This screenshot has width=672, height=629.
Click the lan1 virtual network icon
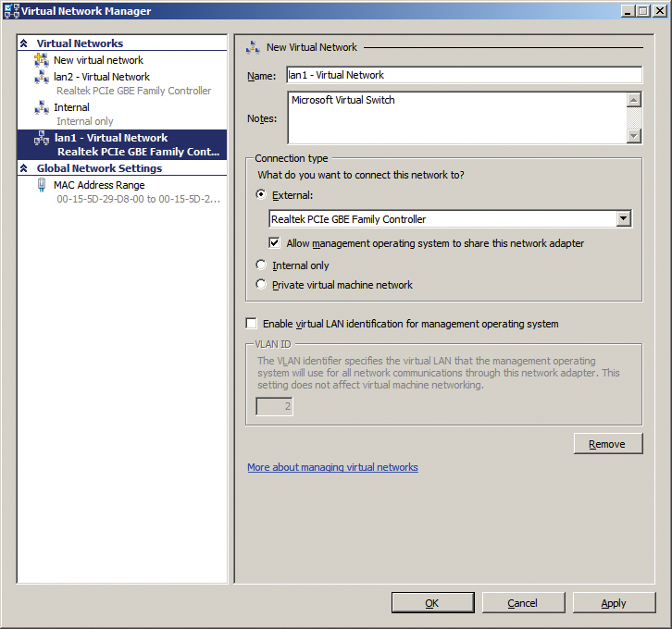(42, 138)
